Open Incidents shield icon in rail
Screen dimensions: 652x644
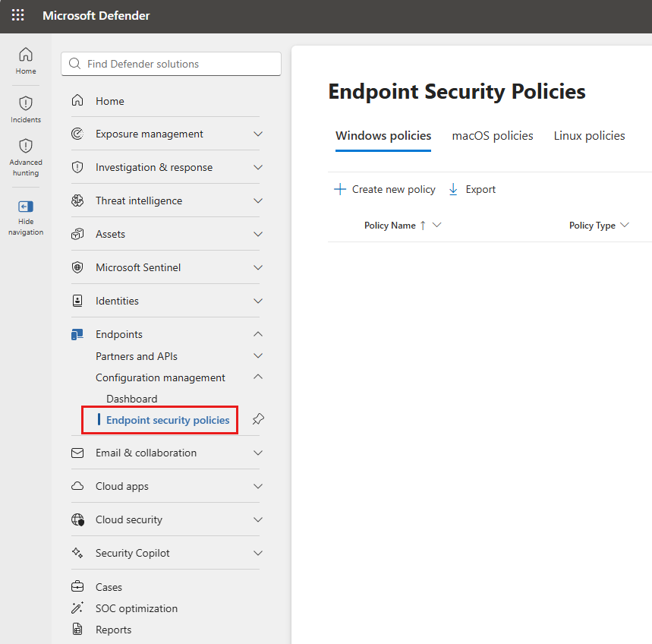pos(26,103)
